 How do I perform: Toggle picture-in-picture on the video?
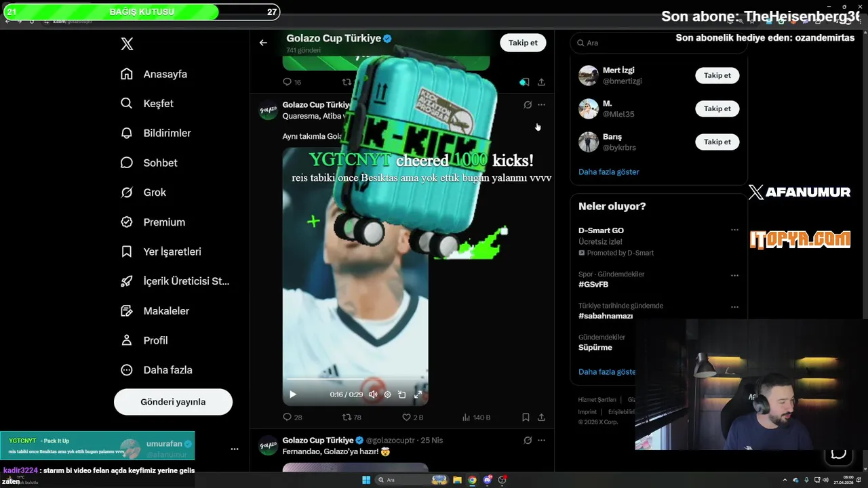click(x=402, y=394)
